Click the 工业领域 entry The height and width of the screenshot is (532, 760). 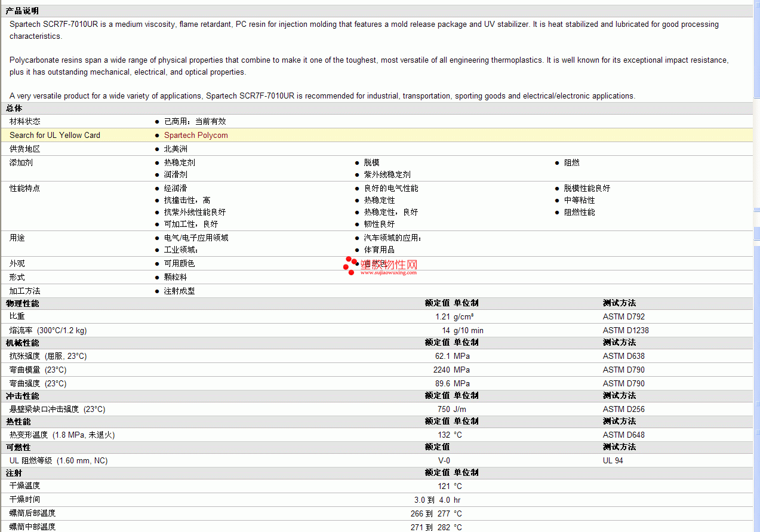(181, 250)
